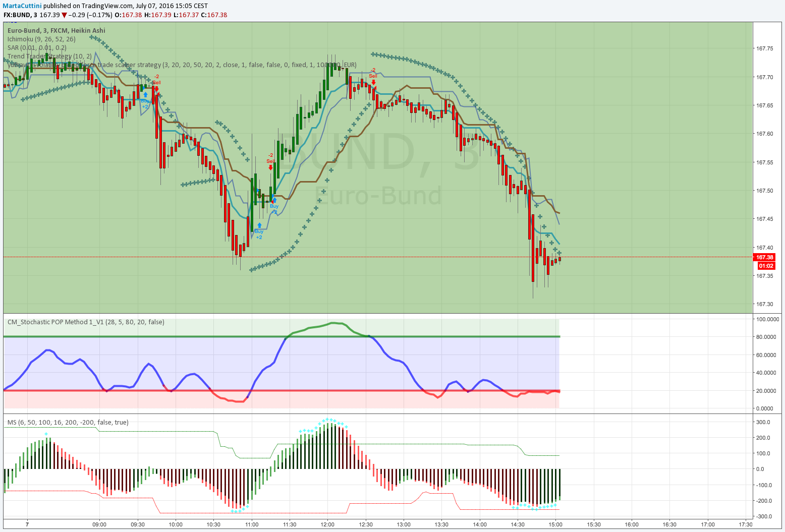
Task: Click the 167.75 level on price scale
Action: tap(765, 48)
